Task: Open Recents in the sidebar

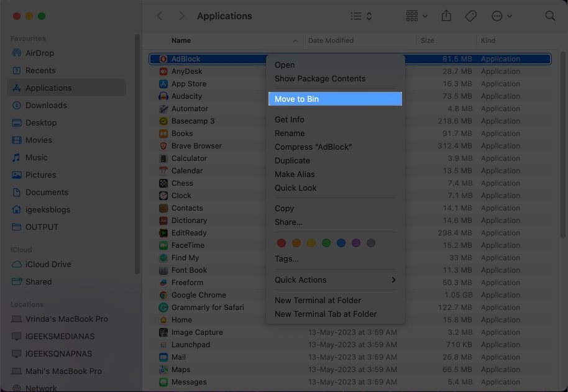Action: coord(66,71)
